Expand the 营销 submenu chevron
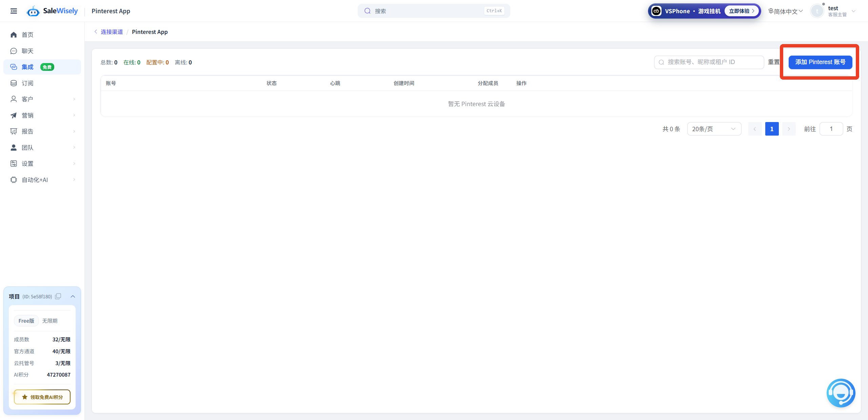868x420 pixels. click(74, 115)
